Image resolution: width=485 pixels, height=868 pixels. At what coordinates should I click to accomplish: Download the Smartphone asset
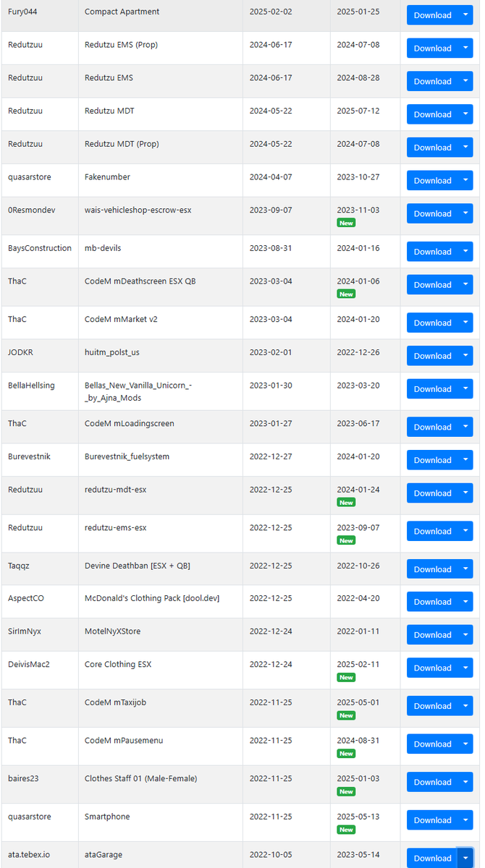tap(432, 820)
